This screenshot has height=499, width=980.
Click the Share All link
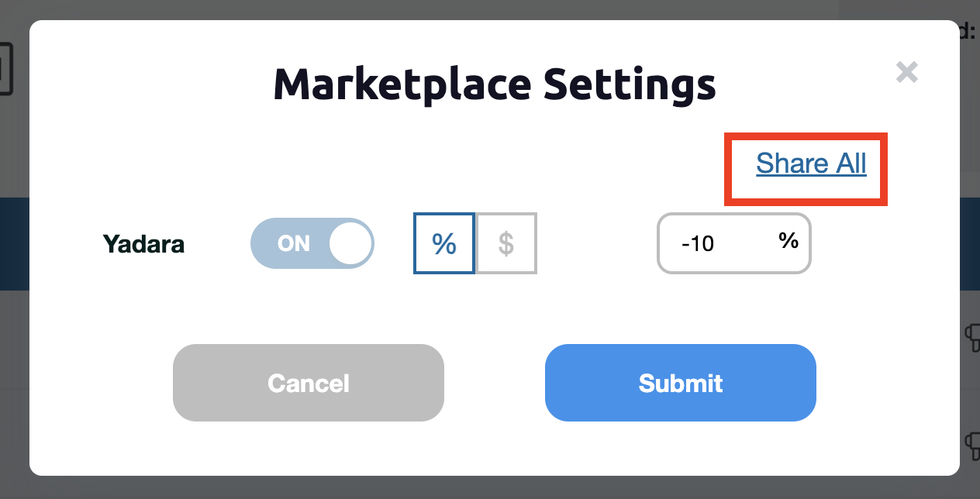[811, 164]
